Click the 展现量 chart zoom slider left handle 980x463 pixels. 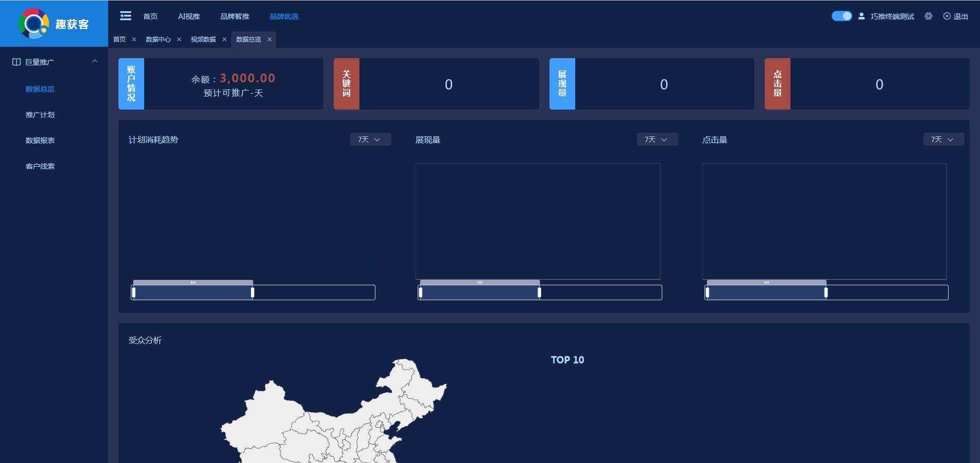(420, 292)
